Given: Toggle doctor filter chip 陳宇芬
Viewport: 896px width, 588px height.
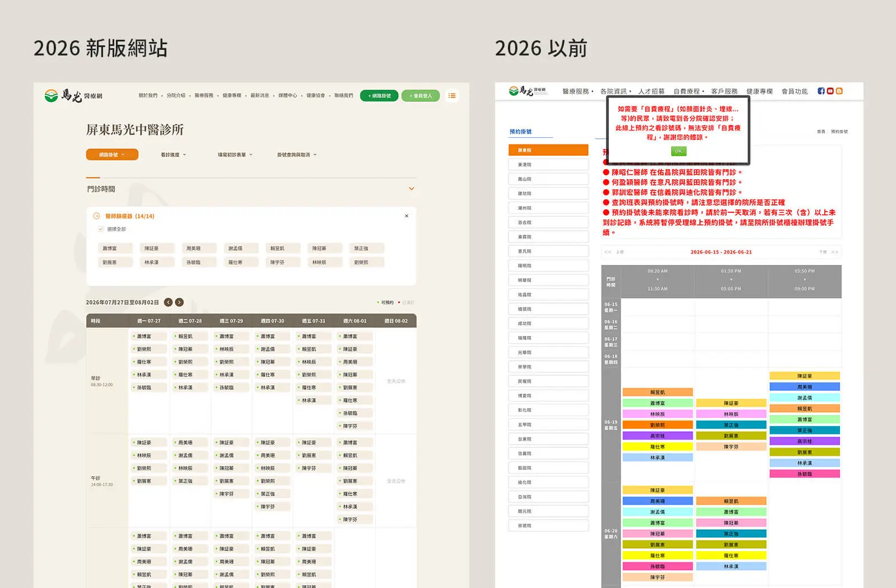Looking at the screenshot, I should point(284,262).
